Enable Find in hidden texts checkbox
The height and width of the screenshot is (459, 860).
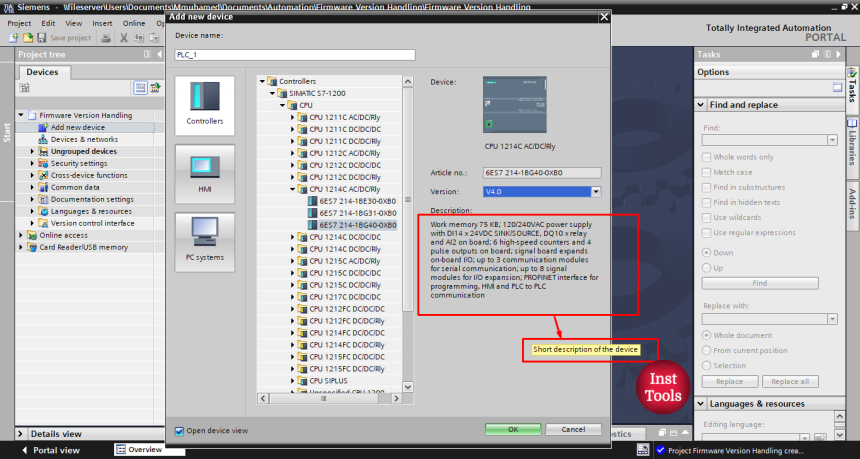(x=706, y=202)
